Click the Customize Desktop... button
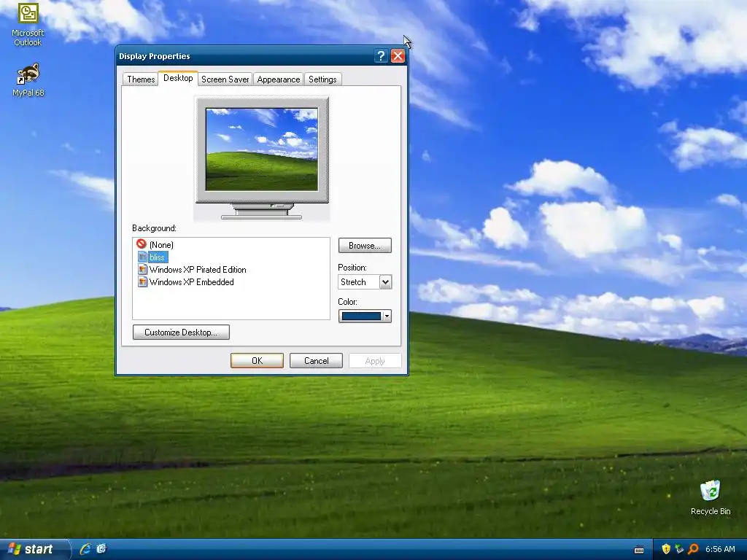This screenshot has height=560, width=747. click(x=181, y=332)
